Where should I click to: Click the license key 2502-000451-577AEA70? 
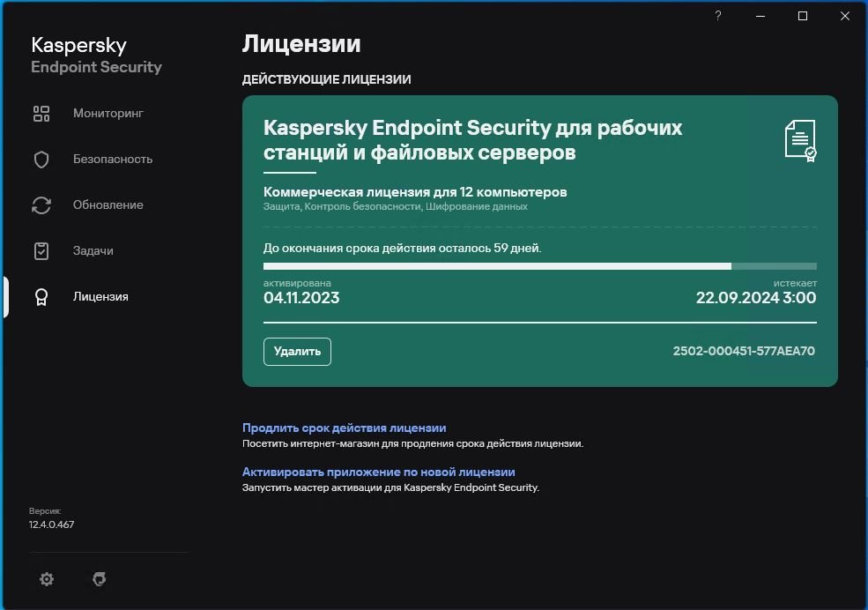[744, 351]
